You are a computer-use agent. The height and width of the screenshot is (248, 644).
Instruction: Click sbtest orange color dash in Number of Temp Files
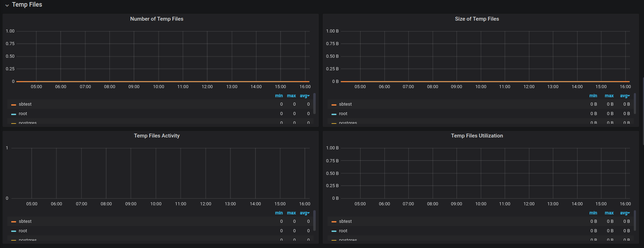[x=14, y=105]
